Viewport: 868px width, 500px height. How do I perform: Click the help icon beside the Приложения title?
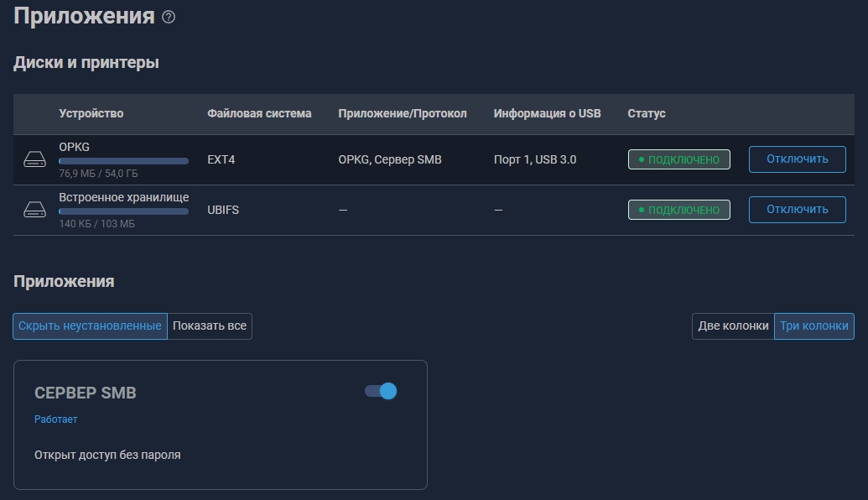[169, 17]
